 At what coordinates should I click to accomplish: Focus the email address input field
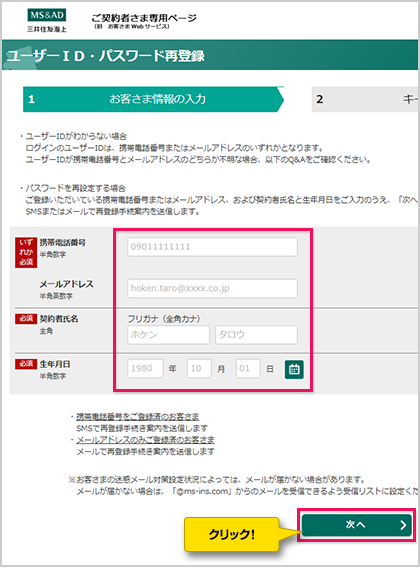point(212,288)
